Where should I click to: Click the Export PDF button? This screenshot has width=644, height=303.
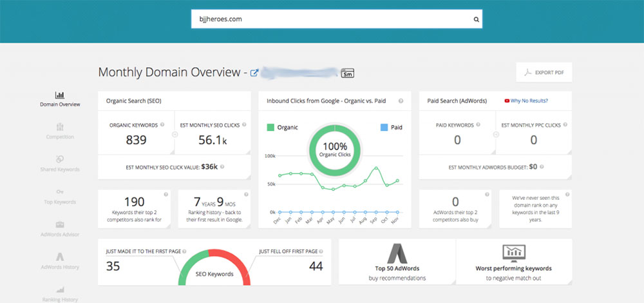(544, 73)
